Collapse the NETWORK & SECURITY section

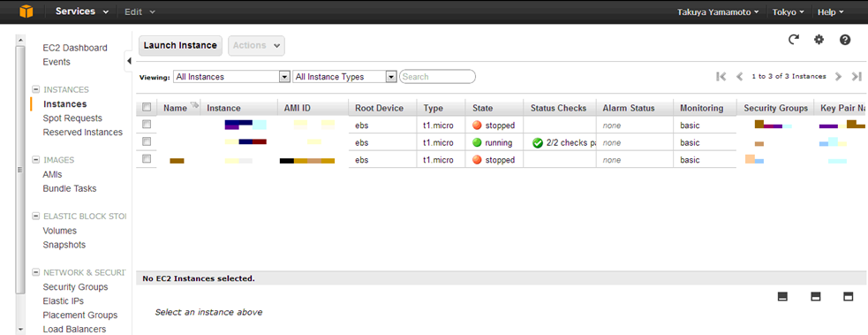coord(36,272)
